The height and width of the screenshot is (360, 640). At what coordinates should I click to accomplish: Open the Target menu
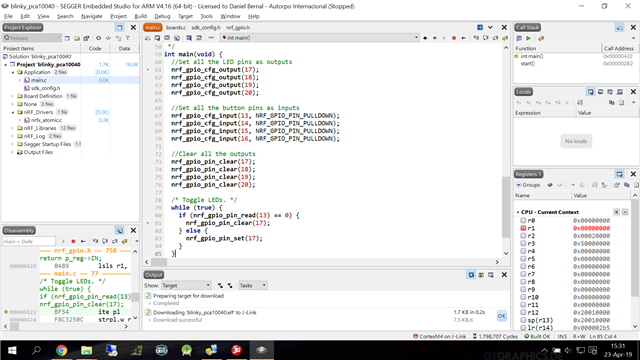pyautogui.click(x=185, y=16)
